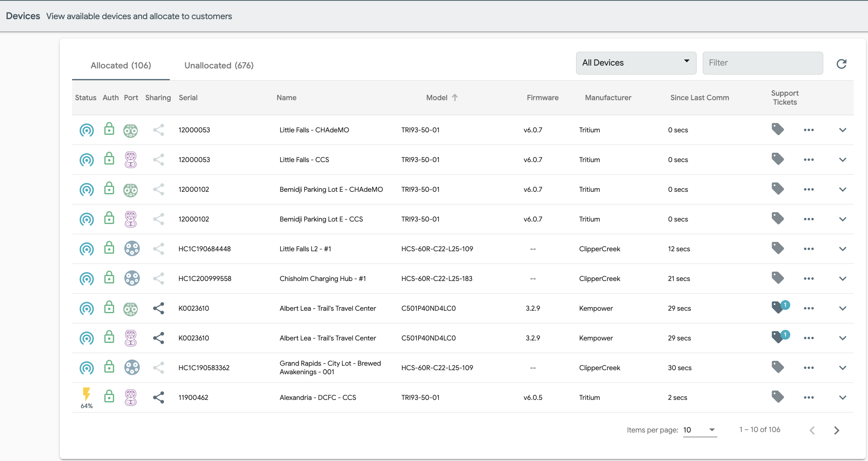868x461 pixels.
Task: Open the All Devices dropdown
Action: click(636, 63)
